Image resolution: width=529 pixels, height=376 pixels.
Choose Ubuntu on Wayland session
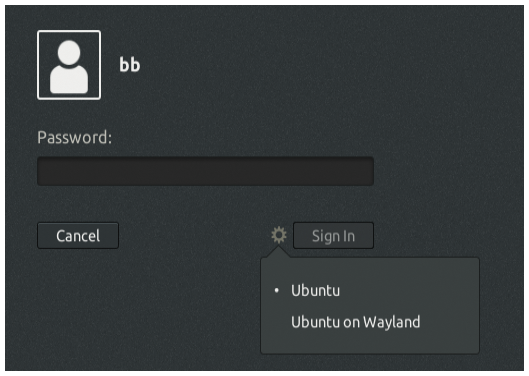point(355,322)
